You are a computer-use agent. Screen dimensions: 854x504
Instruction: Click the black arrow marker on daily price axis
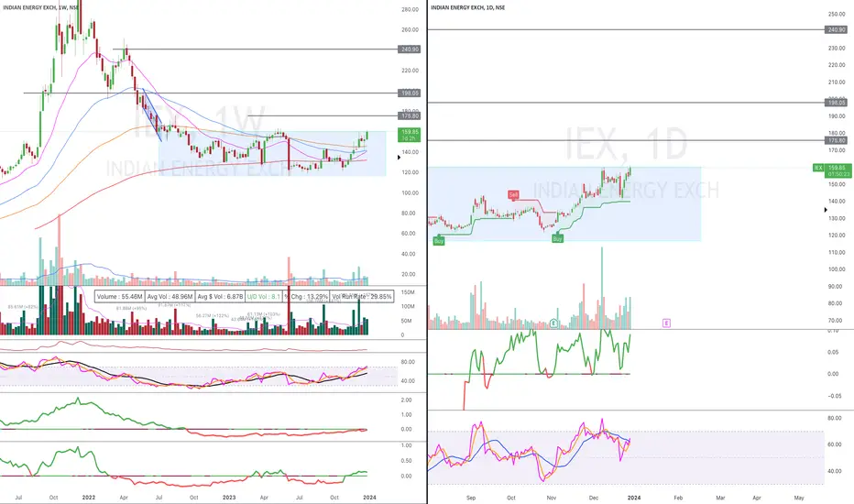click(x=827, y=210)
